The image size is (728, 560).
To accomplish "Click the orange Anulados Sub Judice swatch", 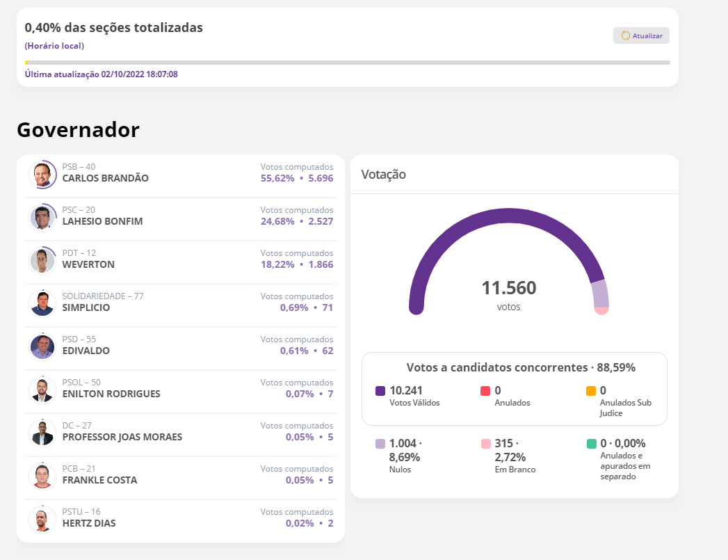I will pos(591,391).
